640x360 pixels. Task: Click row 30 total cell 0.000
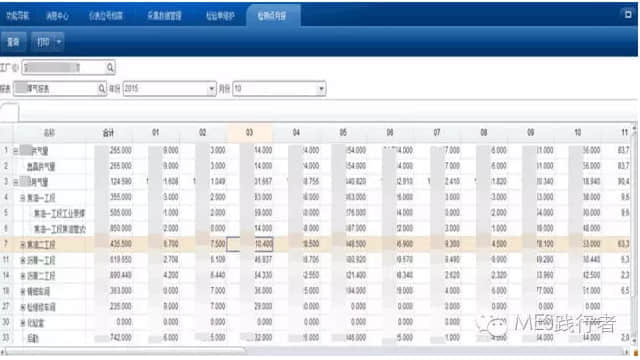109,322
